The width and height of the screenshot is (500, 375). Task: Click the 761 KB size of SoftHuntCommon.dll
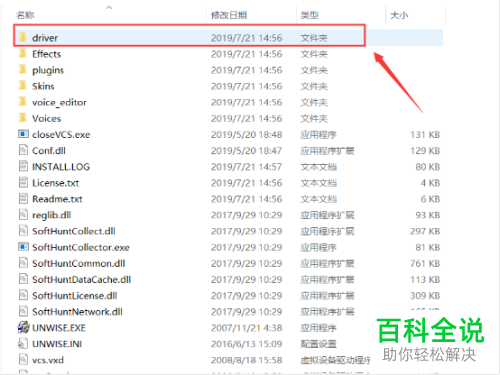pos(425,263)
